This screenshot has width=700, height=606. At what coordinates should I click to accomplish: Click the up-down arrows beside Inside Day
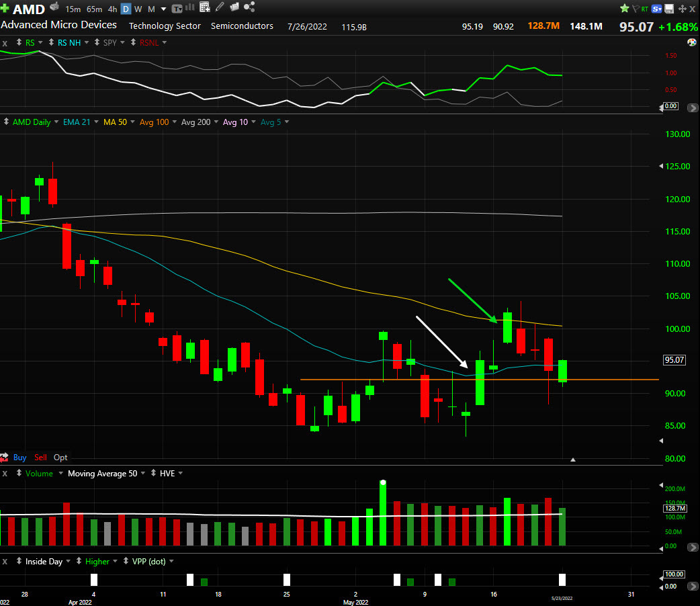pos(19,561)
